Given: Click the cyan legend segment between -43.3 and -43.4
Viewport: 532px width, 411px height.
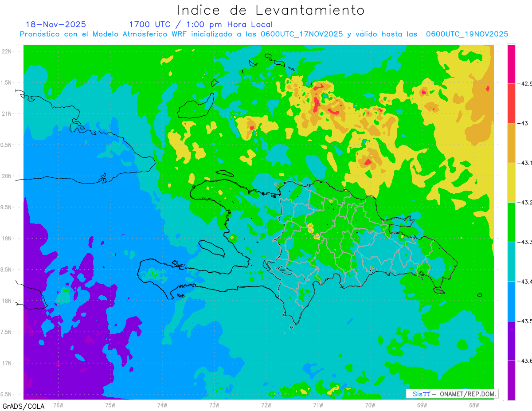Looking at the screenshot, I should [x=511, y=262].
